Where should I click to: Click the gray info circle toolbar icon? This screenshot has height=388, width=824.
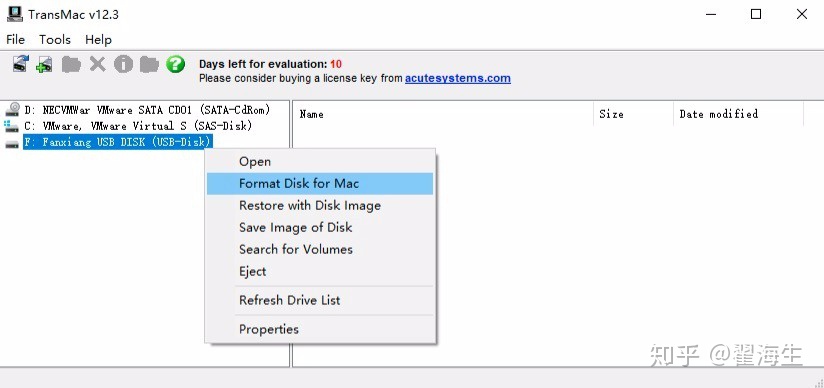123,64
